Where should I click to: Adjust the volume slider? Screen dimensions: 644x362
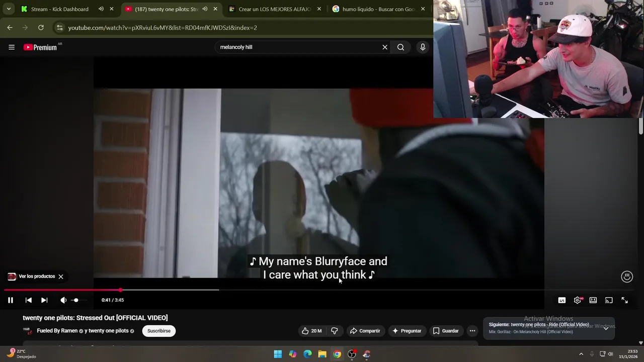tap(80, 300)
